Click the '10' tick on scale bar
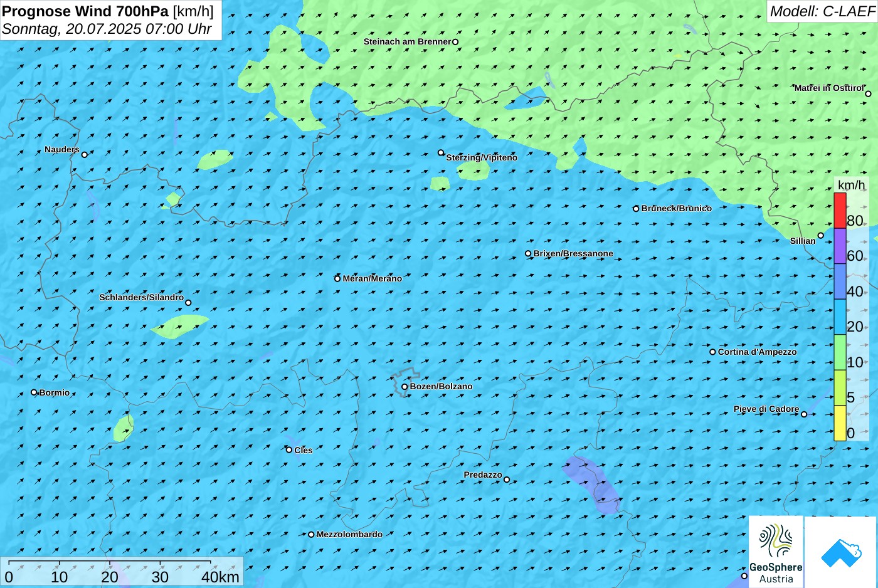The width and height of the screenshot is (878, 588). click(60, 577)
